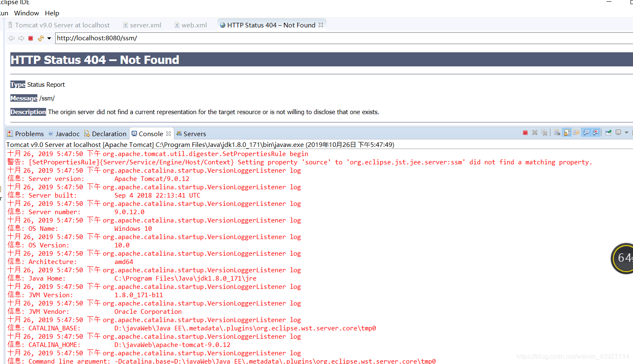
Task: Click the SetPropertiesRule warning line
Action: 300,162
